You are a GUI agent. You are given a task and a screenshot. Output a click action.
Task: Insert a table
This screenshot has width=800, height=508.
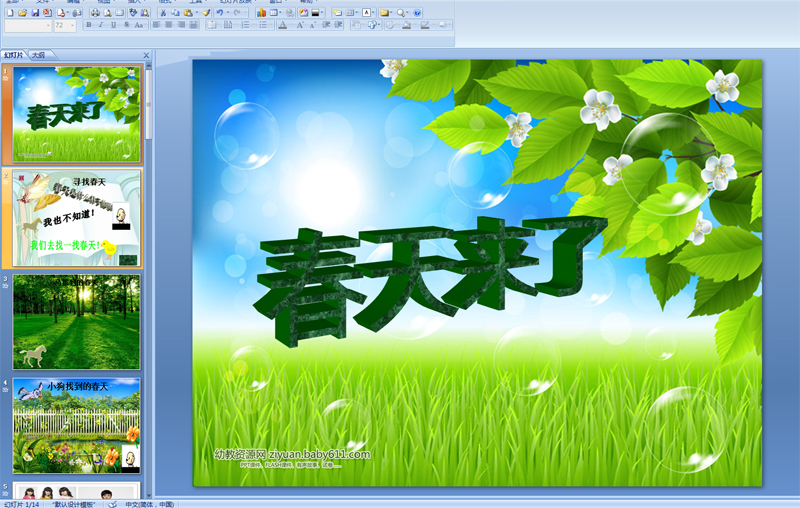[x=274, y=13]
